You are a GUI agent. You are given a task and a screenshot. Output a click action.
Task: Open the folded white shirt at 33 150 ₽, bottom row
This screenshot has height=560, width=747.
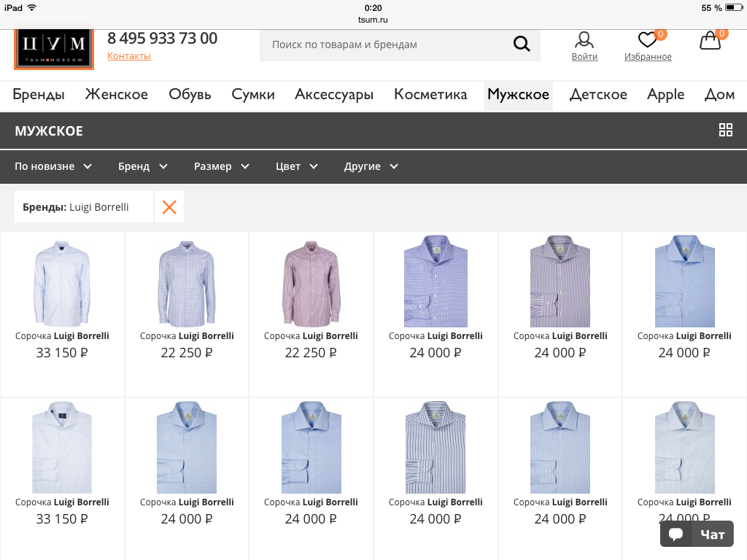(62, 447)
